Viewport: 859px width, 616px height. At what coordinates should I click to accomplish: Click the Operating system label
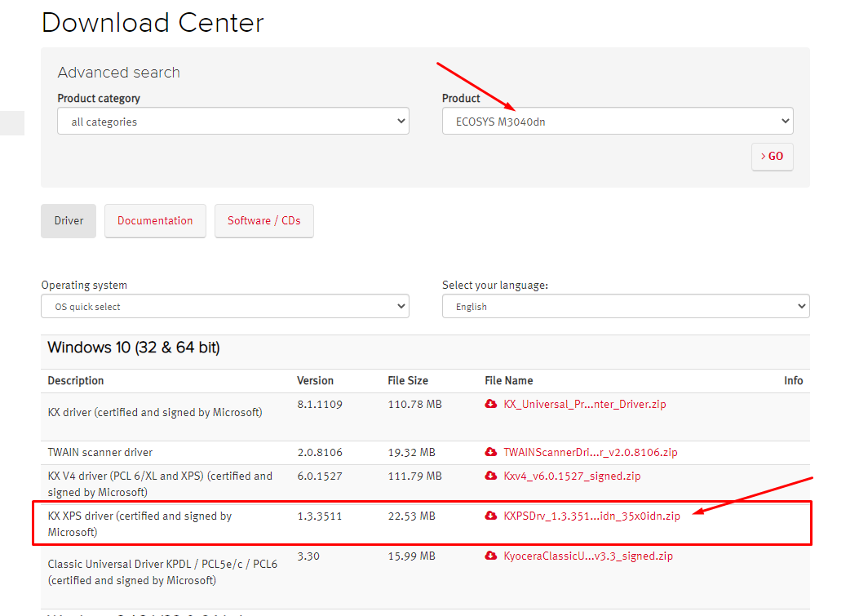click(84, 285)
